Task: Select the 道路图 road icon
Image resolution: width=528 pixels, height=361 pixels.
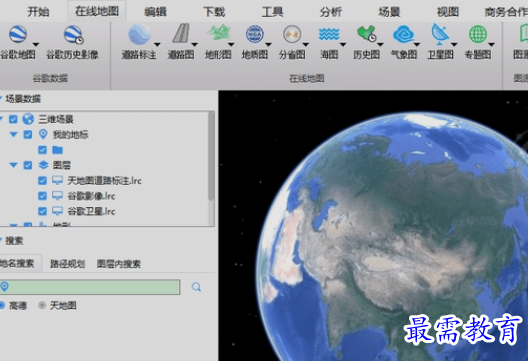Action: pos(181,33)
